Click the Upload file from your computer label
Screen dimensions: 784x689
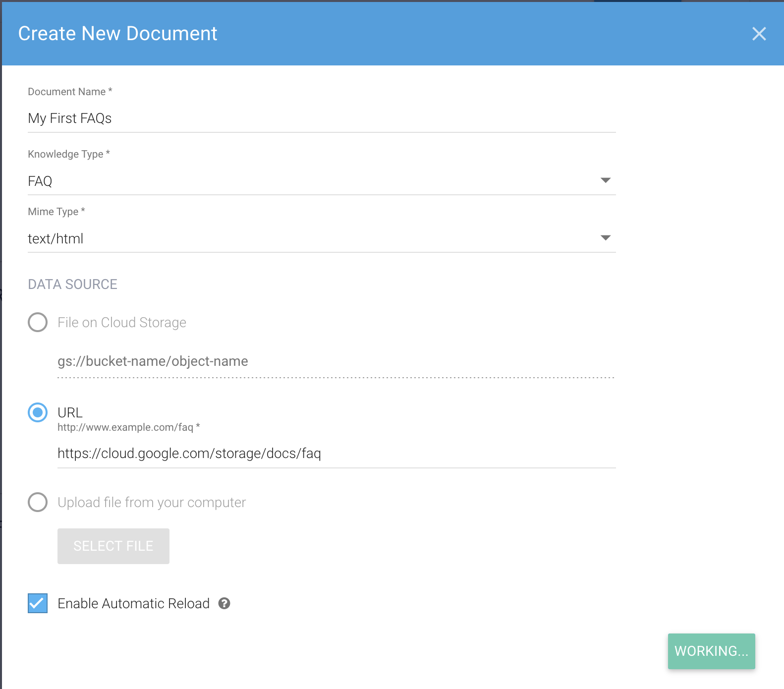point(152,503)
